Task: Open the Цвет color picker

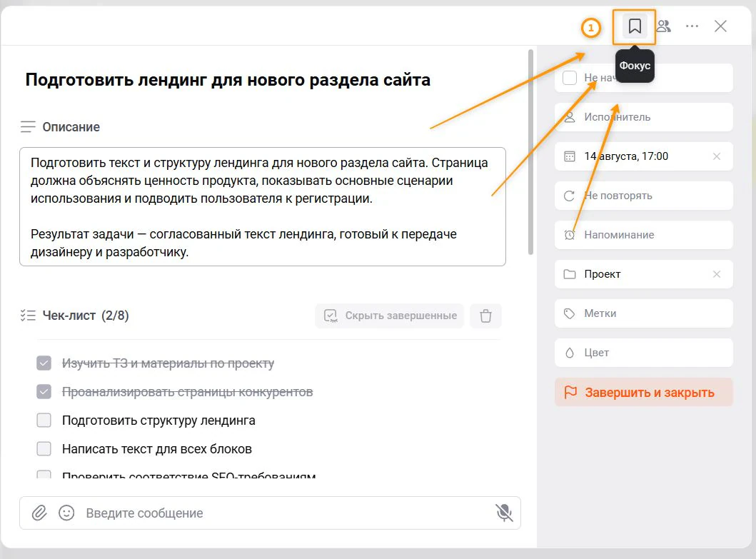Action: 644,353
